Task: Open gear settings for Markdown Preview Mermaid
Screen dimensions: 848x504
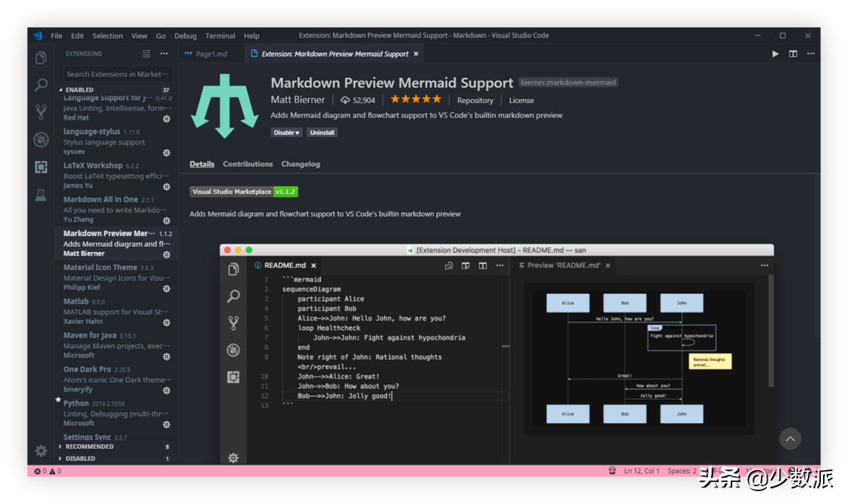Action: (167, 255)
